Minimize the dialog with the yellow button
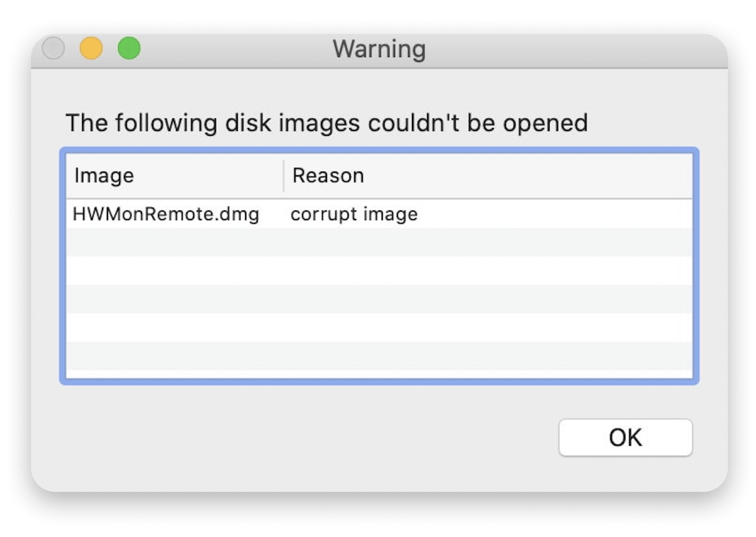 [x=91, y=48]
